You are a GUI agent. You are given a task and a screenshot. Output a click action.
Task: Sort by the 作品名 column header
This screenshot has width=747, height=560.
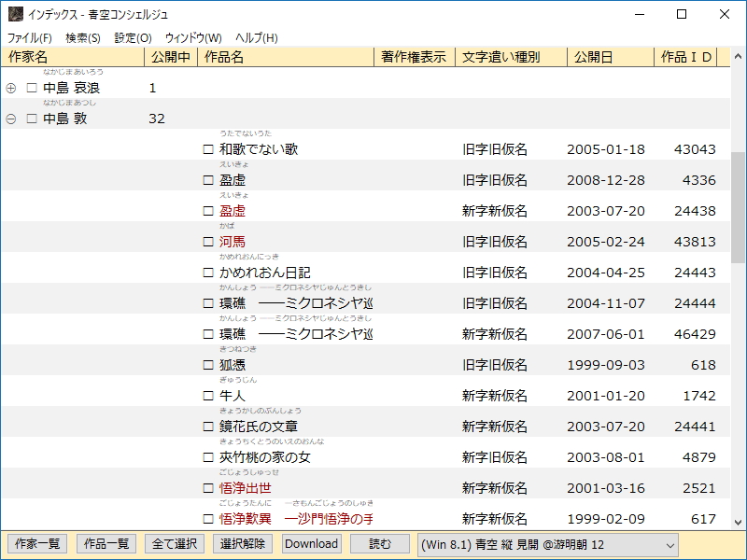[286, 57]
